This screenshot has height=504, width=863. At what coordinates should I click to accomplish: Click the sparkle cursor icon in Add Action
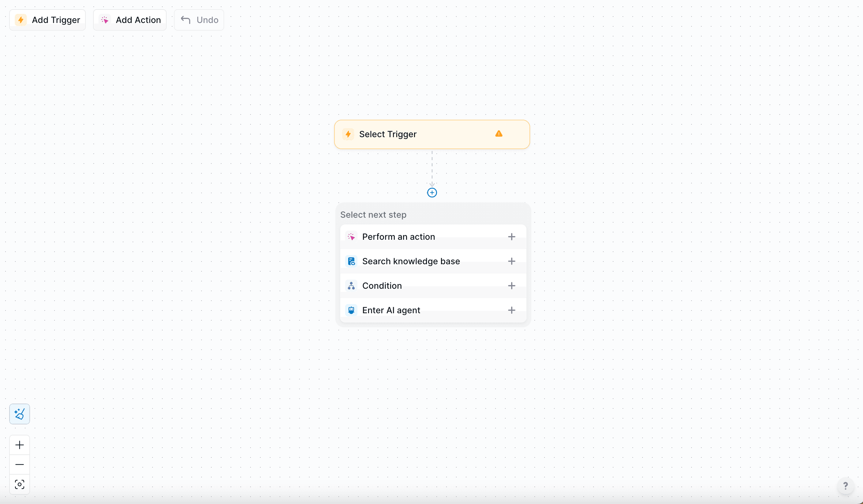point(105,20)
